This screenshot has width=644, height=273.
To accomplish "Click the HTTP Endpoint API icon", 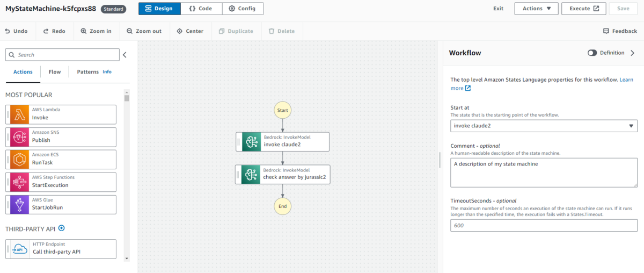I will click(x=20, y=249).
